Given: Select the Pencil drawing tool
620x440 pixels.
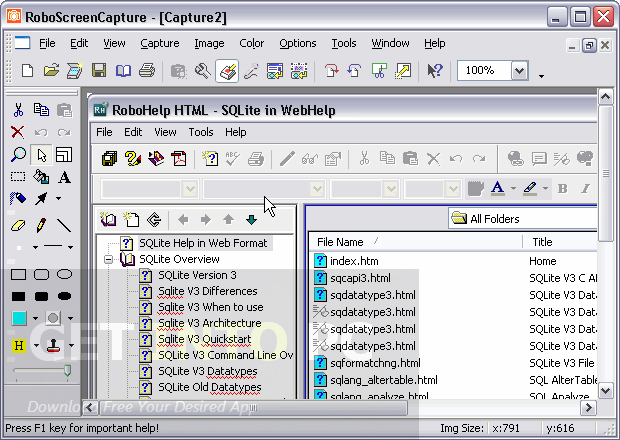Looking at the screenshot, I should coord(41,225).
